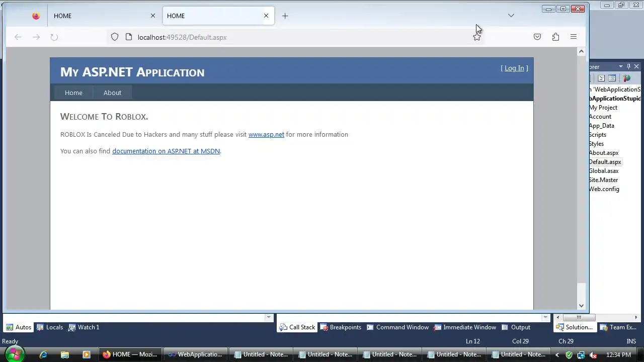Screen dimensions: 644x362
Task: Switch to the Watch 1 tab
Action: point(84,327)
